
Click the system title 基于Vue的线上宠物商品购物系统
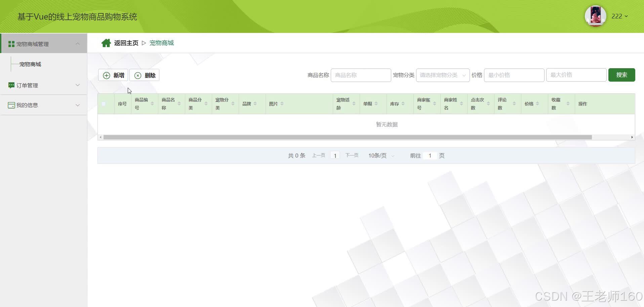point(77,17)
